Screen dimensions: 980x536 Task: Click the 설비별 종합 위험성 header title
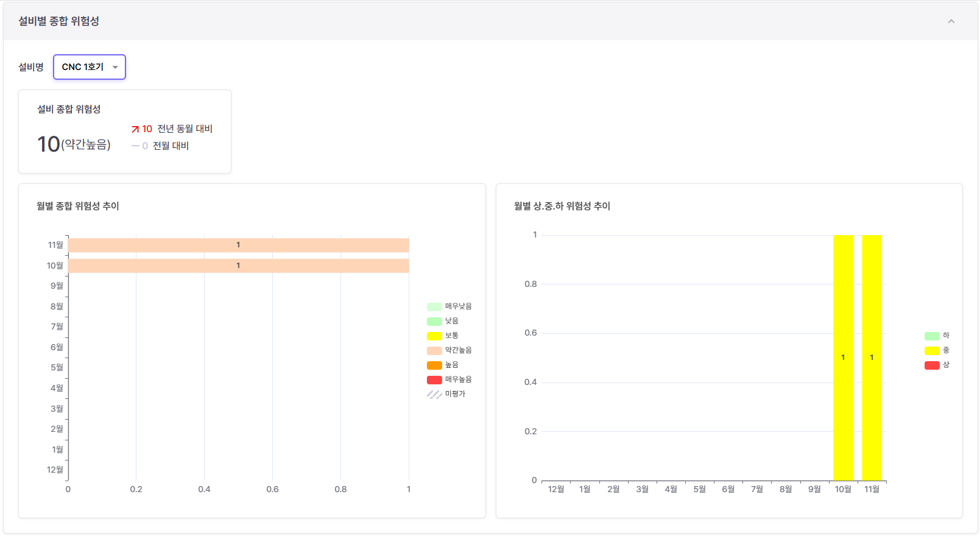[58, 21]
